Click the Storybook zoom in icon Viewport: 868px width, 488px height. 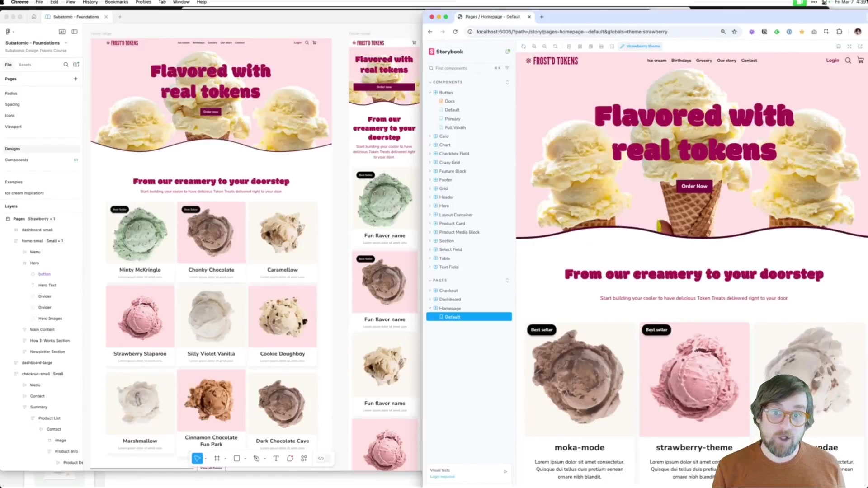[534, 46]
